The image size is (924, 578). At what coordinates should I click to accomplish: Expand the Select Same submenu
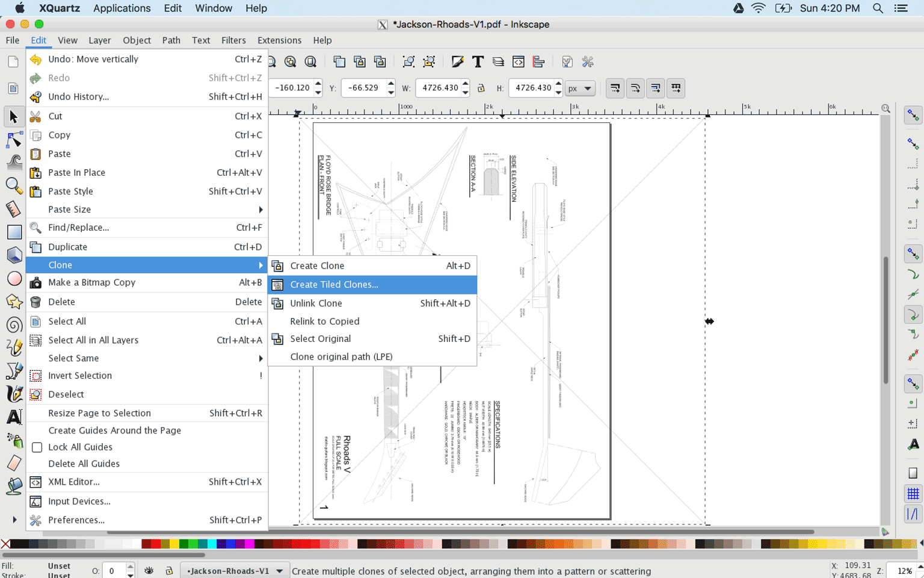[260, 358]
